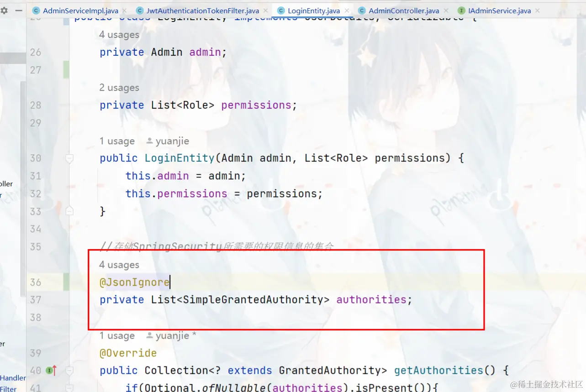
Task: Click 'this.permissions' on line 32
Action: [x=176, y=194]
